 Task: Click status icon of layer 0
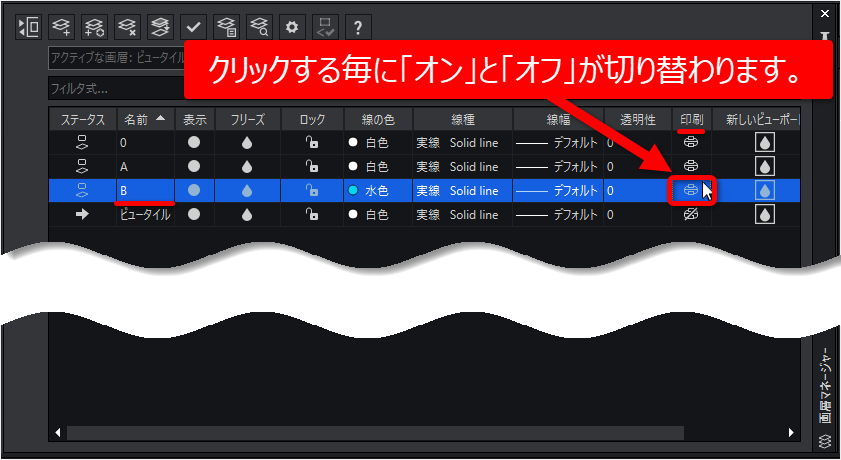tap(83, 143)
